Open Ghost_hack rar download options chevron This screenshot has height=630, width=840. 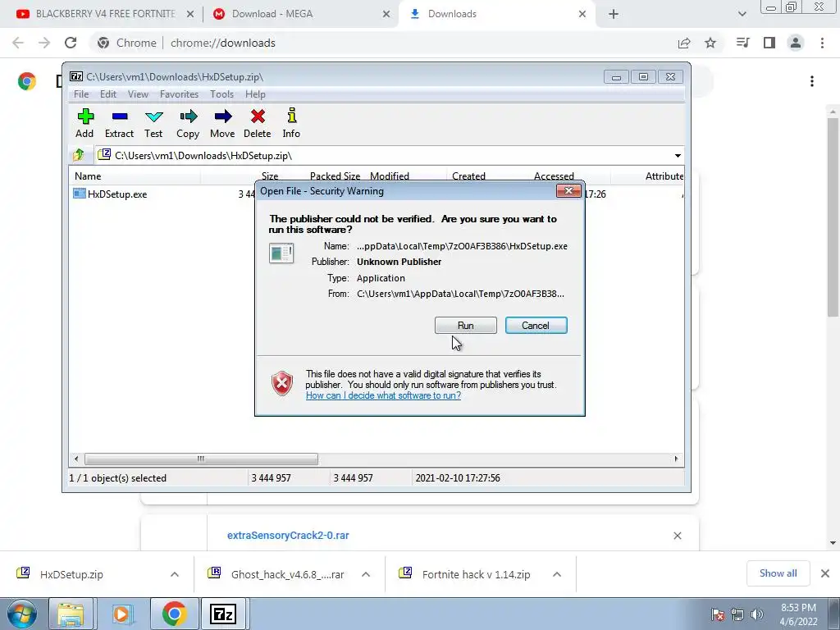pyautogui.click(x=366, y=574)
